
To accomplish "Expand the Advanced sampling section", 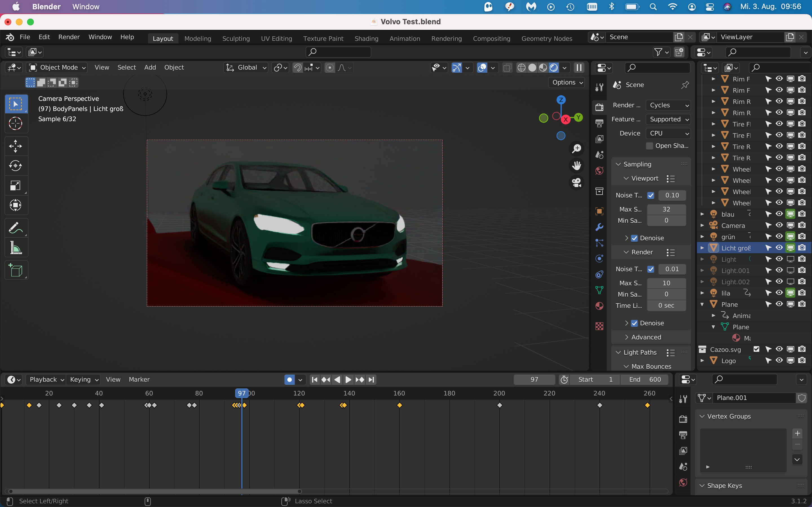I will coord(646,337).
